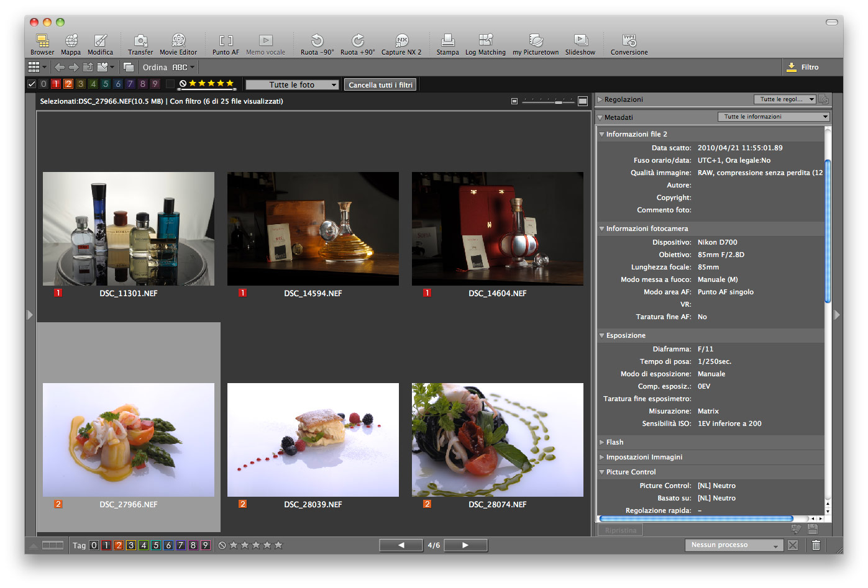Open the Conversione file tool
The width and height of the screenshot is (868, 588).
pos(629,41)
